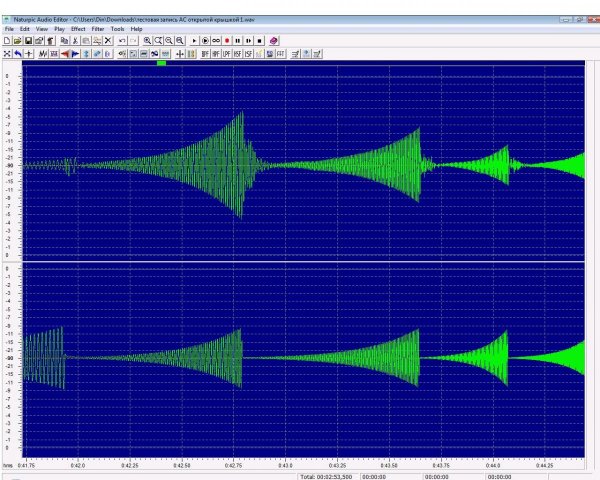The width and height of the screenshot is (600, 480).
Task: Stop playback with Stop square button
Action: 259,41
